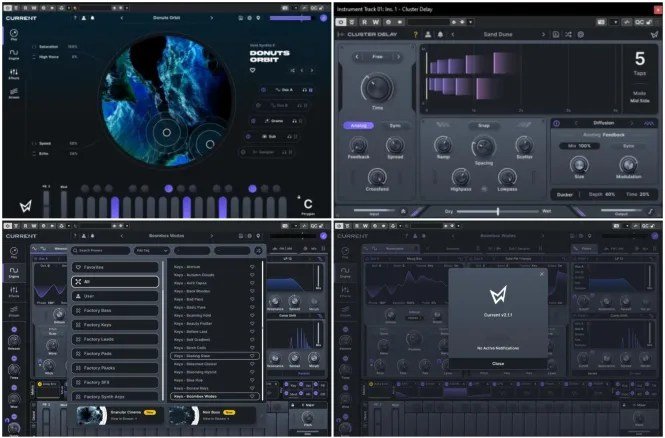Adjust the Dry/Wet slider in Cluster Delay
Screen dimensions: 665x438
tap(498, 211)
